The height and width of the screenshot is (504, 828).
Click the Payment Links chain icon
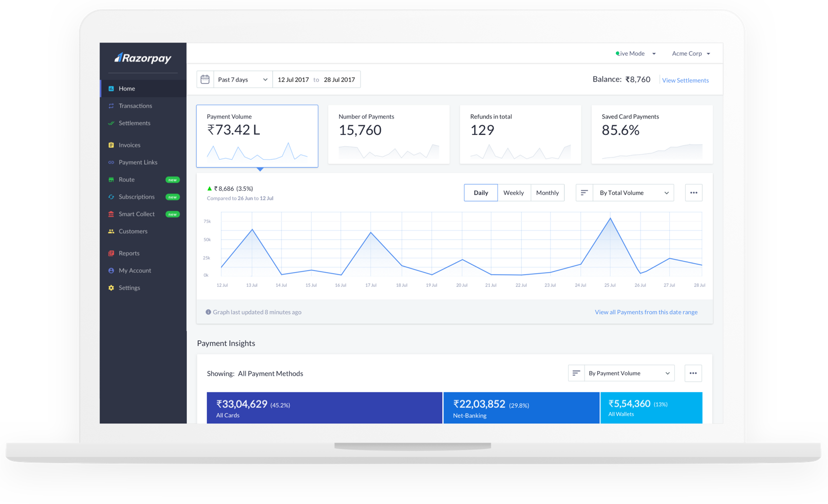[x=111, y=162]
